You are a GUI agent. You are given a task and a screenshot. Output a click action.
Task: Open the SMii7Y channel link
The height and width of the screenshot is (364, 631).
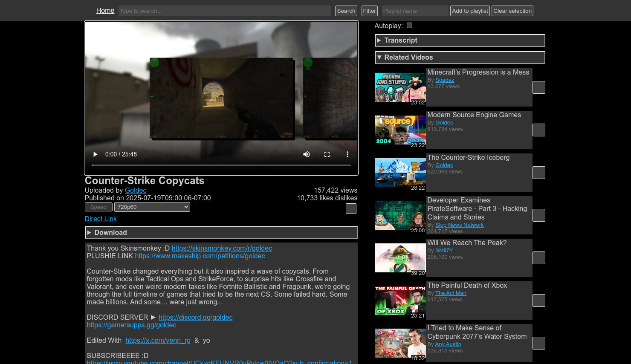[x=444, y=251]
